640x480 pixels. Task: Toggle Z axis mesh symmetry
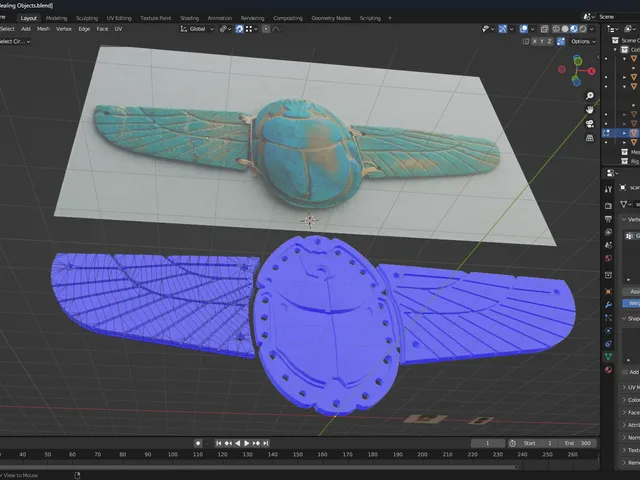click(x=549, y=41)
